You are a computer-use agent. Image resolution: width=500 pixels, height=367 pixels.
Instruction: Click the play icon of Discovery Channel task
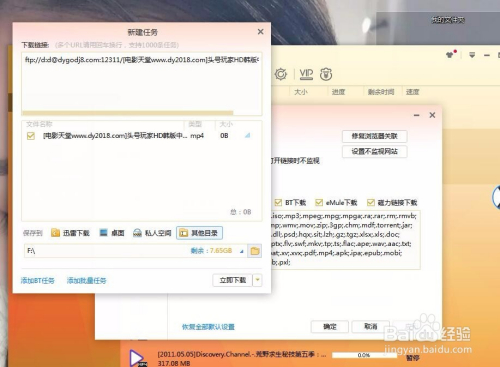coord(137,358)
